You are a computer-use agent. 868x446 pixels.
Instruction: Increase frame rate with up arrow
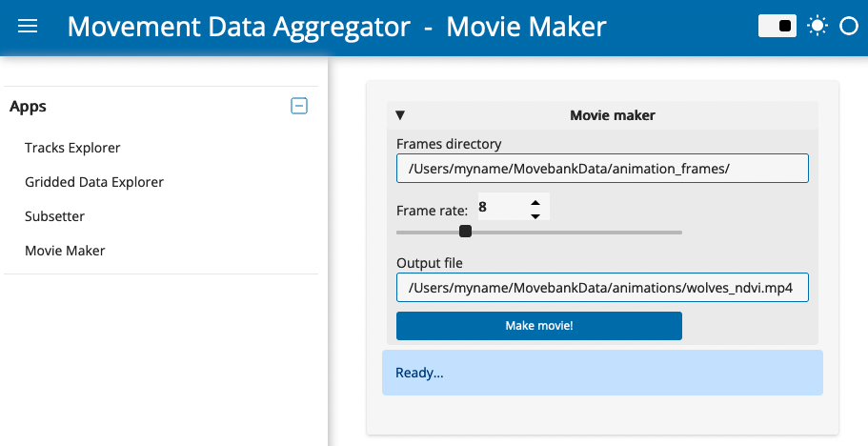[x=535, y=203]
